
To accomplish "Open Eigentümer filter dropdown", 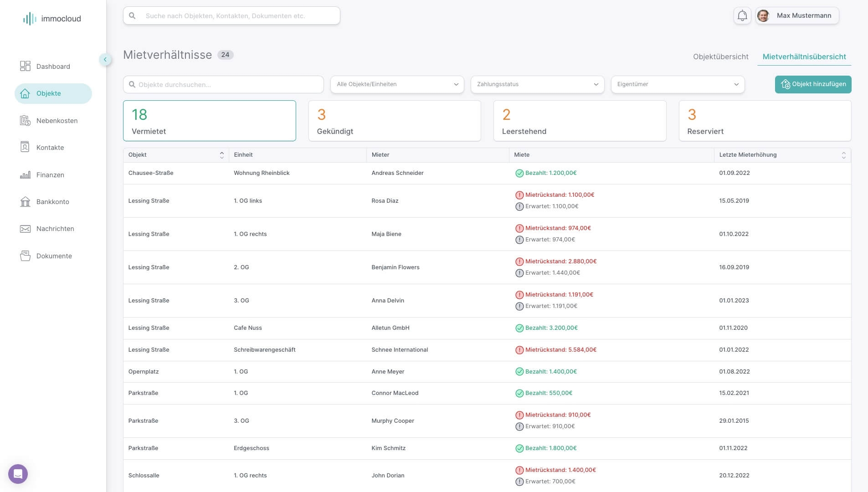I will click(x=678, y=84).
